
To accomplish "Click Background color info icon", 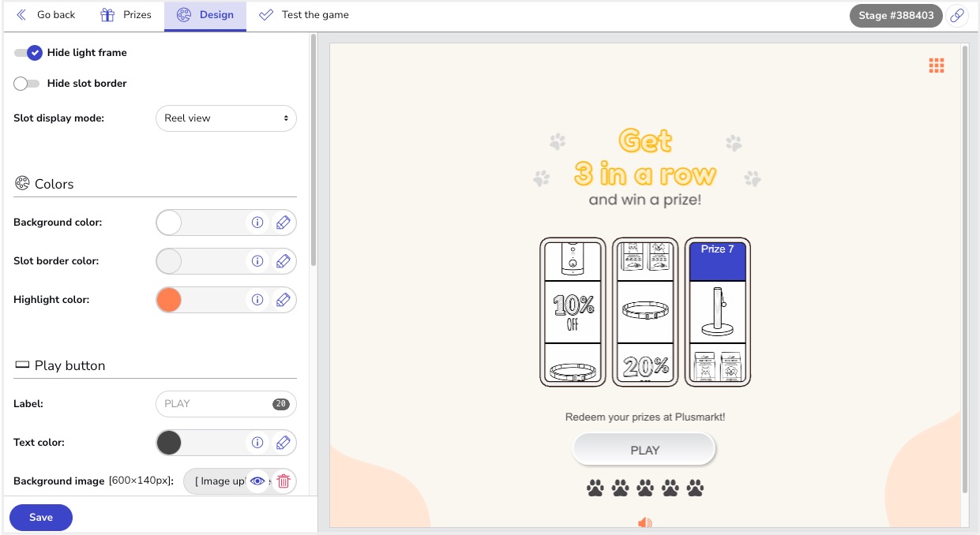I will (x=257, y=223).
